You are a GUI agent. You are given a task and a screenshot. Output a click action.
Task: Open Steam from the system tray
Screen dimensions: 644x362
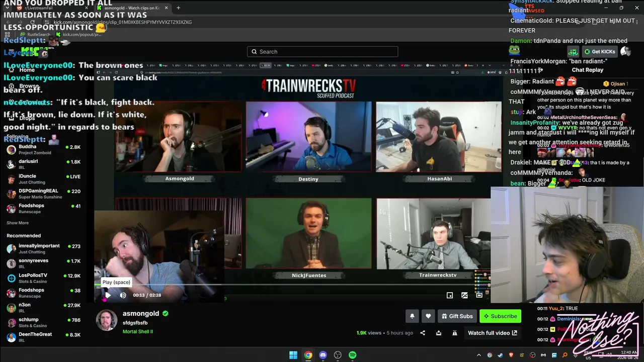click(500, 355)
